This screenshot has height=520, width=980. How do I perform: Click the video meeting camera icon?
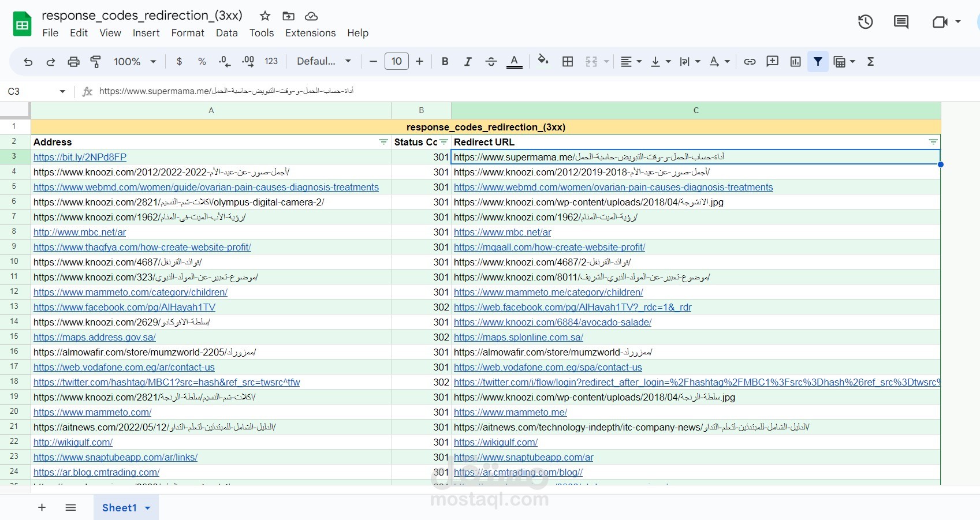tap(940, 22)
